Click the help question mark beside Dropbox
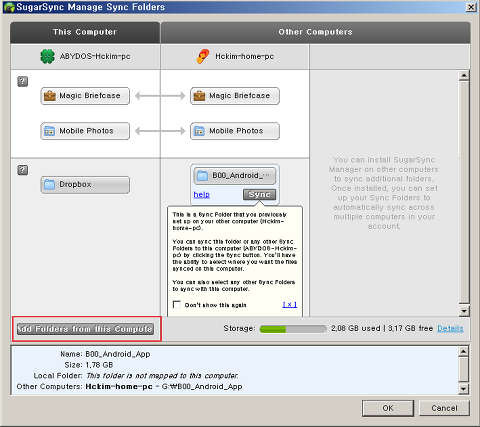The height and width of the screenshot is (427, 480). 23,170
